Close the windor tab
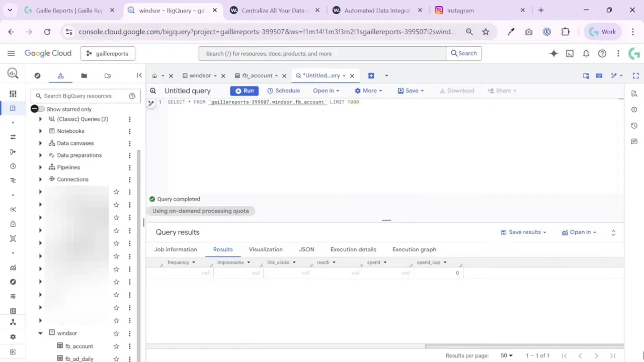The height and width of the screenshot is (362, 644). [x=223, y=76]
